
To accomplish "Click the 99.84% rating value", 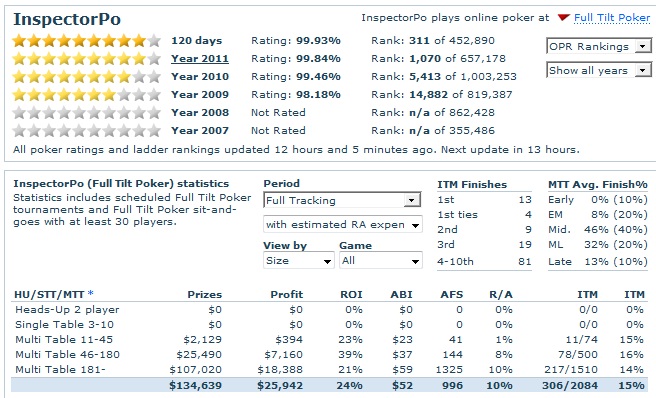I will 318,59.
